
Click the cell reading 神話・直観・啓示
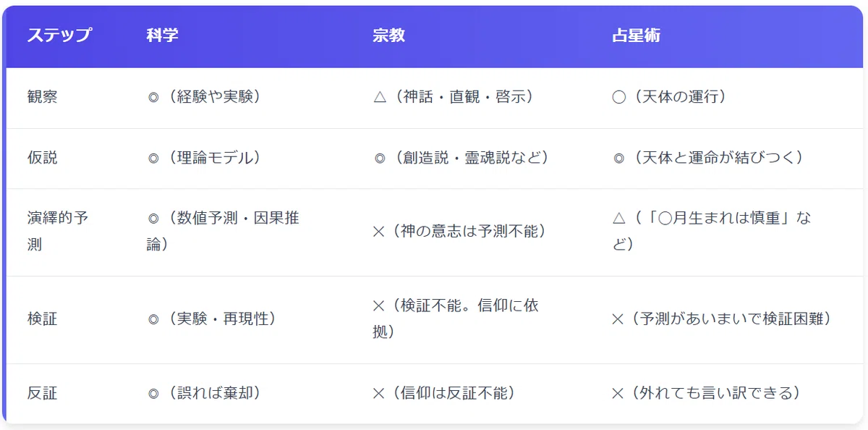454,97
